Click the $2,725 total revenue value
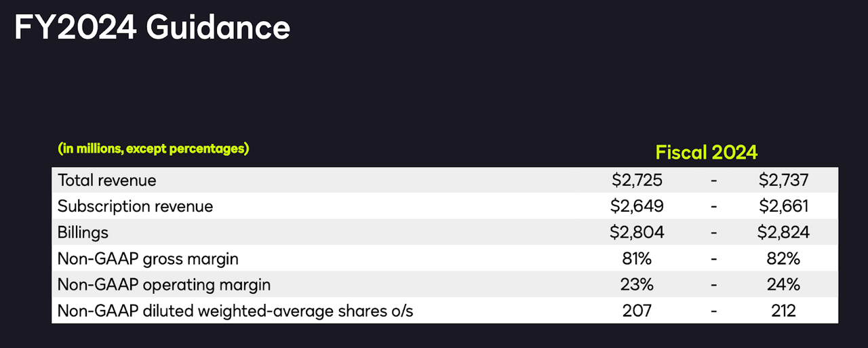The height and width of the screenshot is (348, 868). point(637,180)
